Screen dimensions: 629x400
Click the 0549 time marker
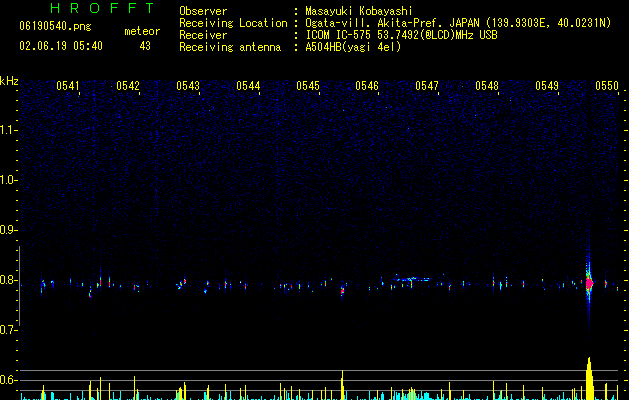(x=547, y=86)
